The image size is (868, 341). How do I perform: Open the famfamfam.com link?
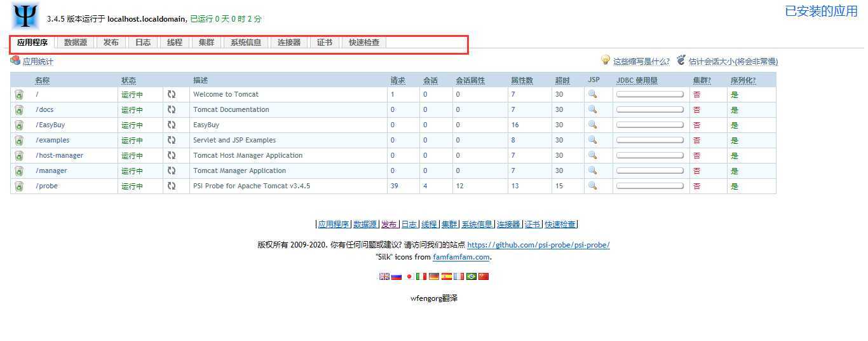point(461,257)
